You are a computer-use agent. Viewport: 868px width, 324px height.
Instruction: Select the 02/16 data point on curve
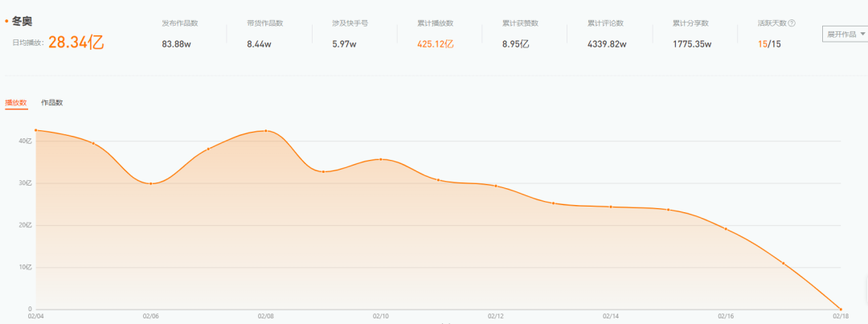pyautogui.click(x=726, y=229)
